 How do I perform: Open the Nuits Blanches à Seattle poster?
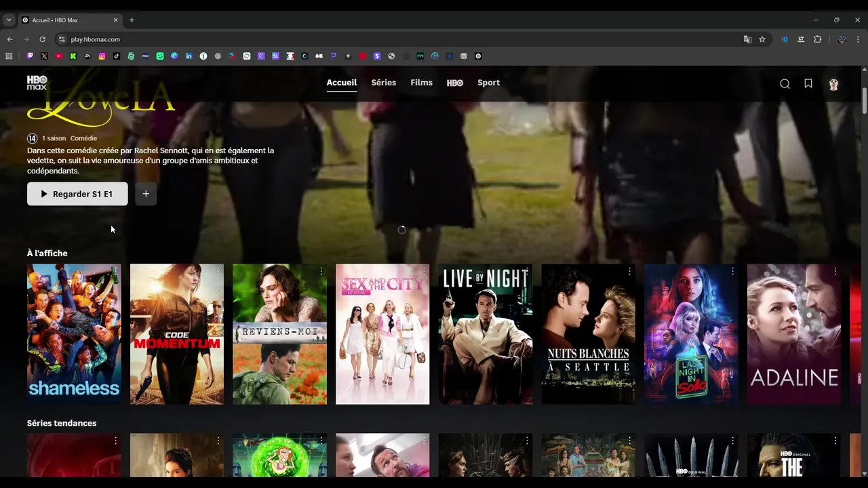coord(589,334)
